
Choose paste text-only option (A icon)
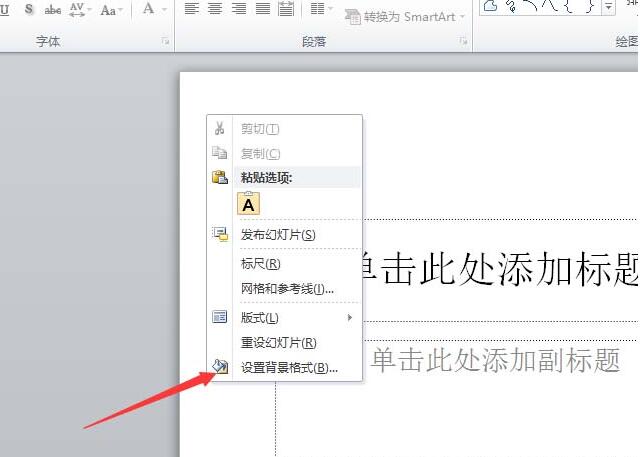point(248,204)
